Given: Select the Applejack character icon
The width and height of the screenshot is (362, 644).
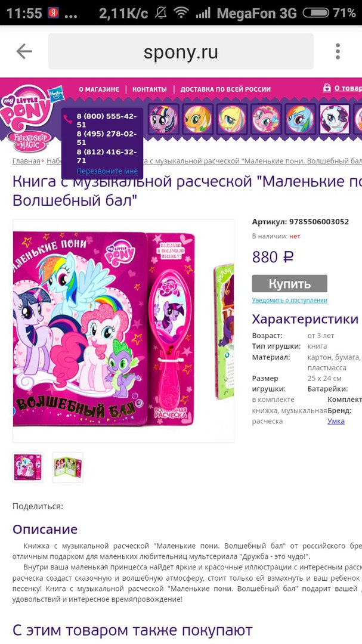Looking at the screenshot, I should pos(197,119).
